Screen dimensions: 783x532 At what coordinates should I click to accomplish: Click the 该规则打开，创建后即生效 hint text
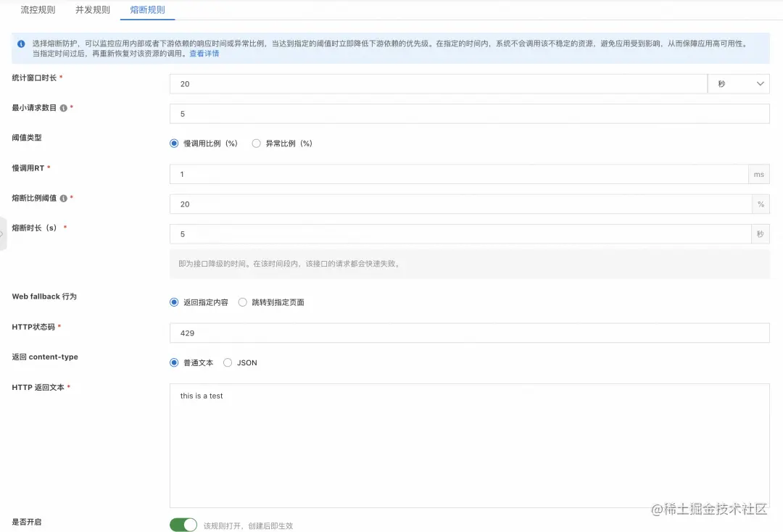tap(248, 526)
